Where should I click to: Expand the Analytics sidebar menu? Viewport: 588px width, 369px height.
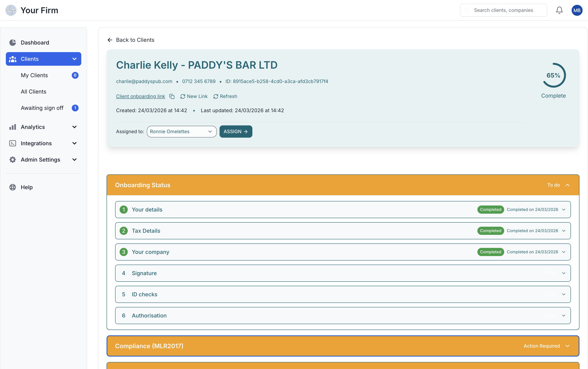click(74, 127)
